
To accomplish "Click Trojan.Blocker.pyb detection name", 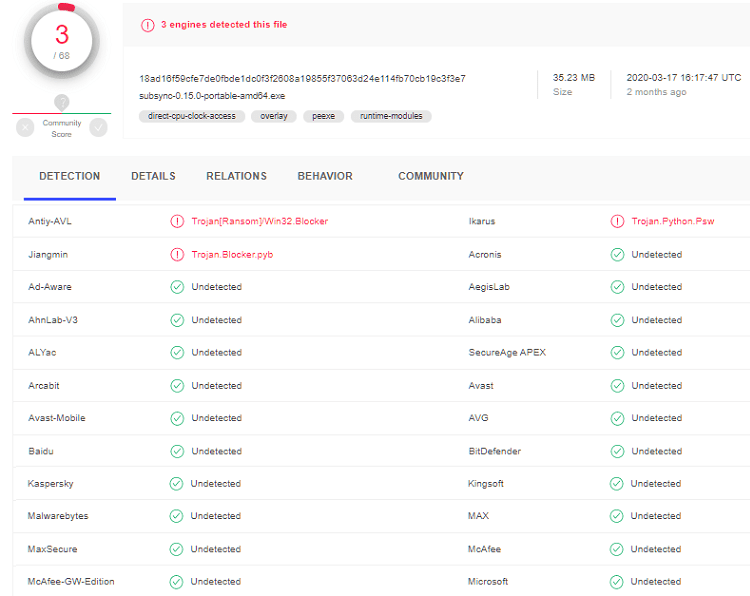I will point(232,254).
